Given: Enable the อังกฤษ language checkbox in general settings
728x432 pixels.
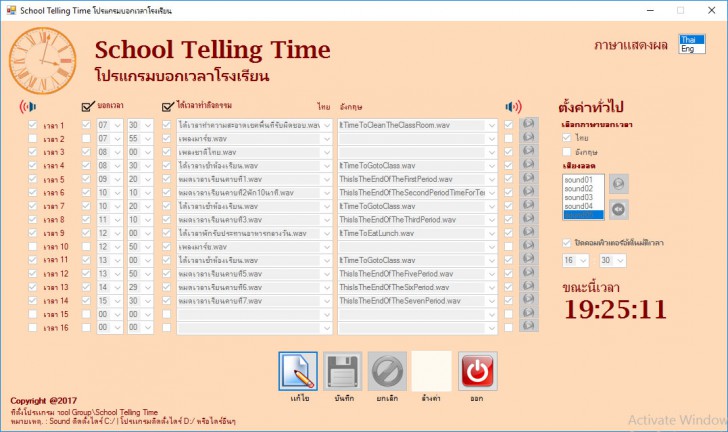Looking at the screenshot, I should 566,151.
